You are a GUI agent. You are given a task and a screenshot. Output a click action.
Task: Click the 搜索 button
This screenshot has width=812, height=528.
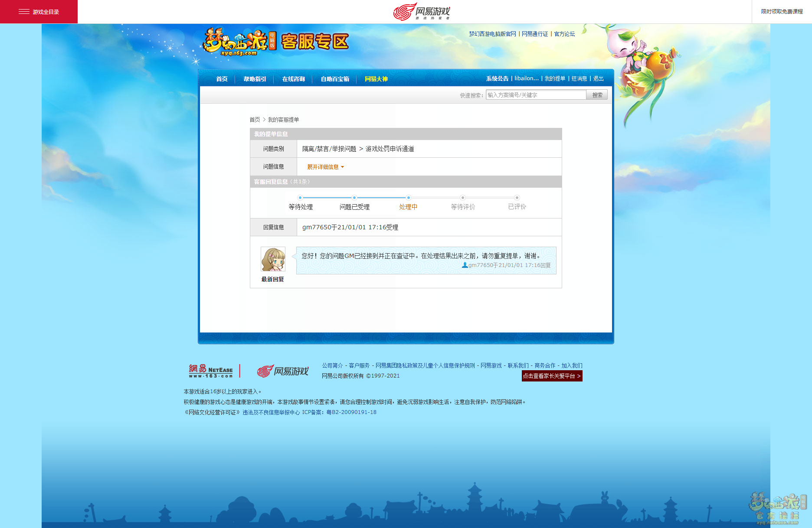pos(597,95)
